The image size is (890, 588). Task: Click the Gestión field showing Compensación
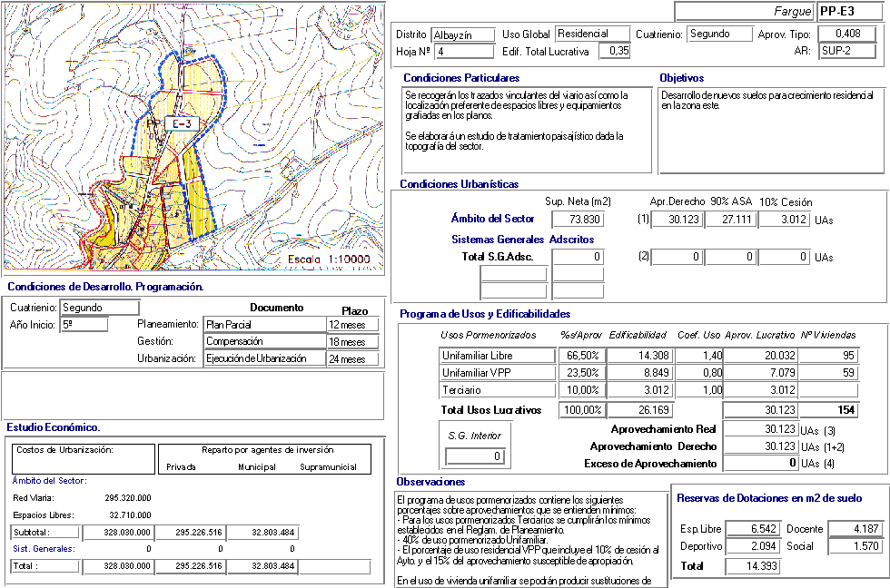264,342
